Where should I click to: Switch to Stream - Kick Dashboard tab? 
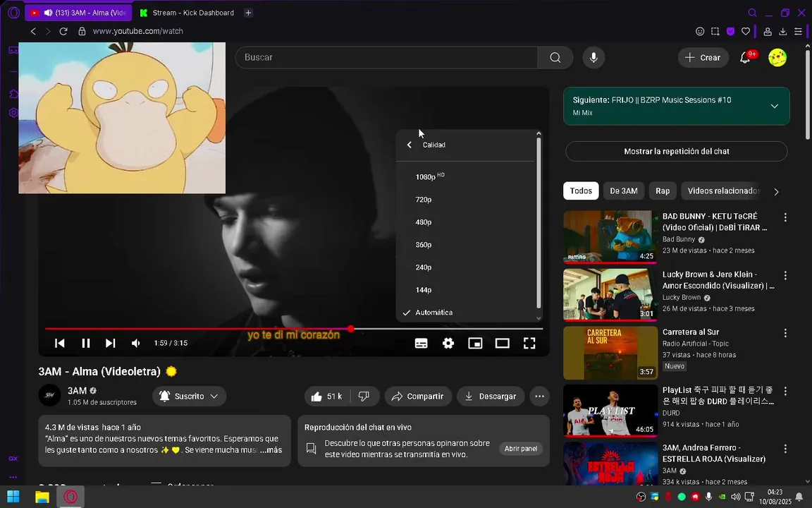[x=187, y=13]
